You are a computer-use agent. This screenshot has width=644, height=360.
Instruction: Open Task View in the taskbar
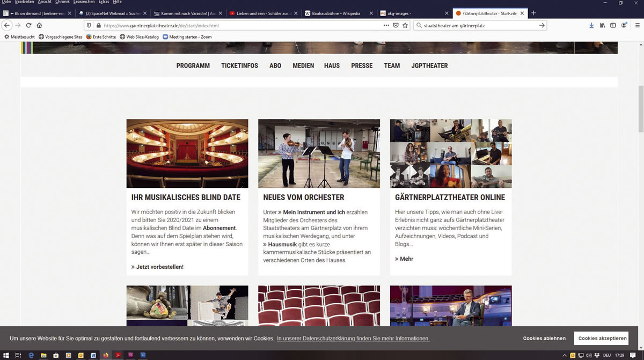18,355
